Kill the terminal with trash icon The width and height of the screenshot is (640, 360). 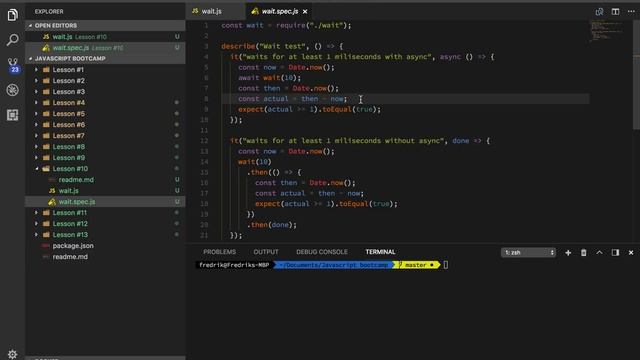584,253
